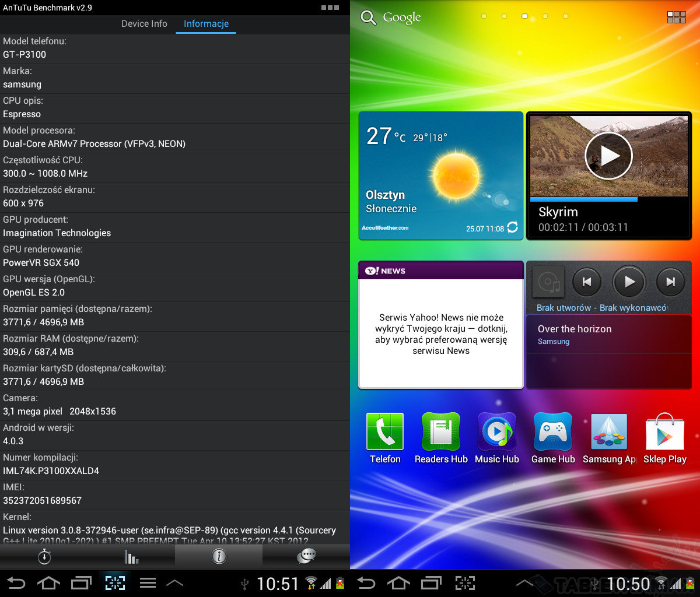
Task: Launch the Game Hub app
Action: click(553, 432)
